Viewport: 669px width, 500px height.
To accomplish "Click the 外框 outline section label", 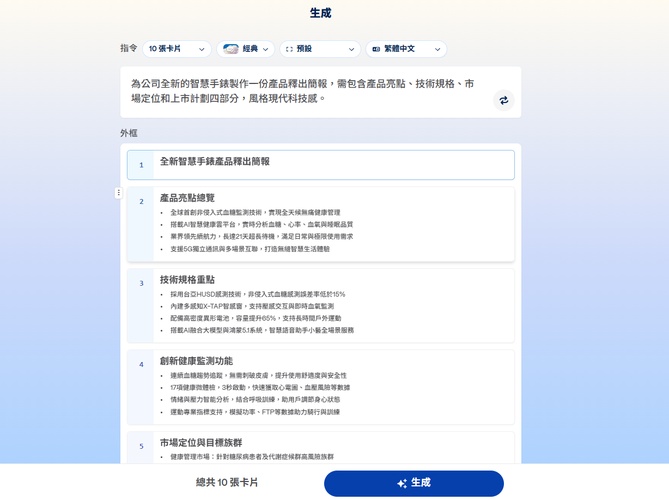I will pos(129,133).
